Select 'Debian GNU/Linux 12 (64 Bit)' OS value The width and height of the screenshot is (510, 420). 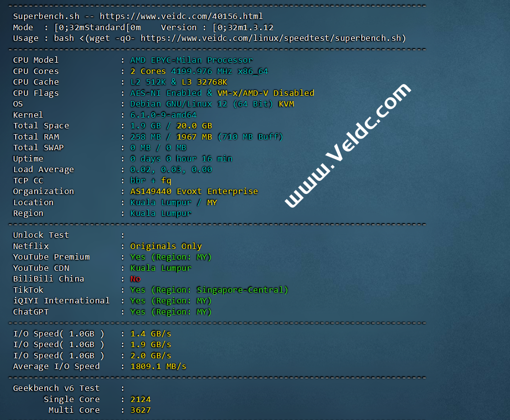click(201, 104)
